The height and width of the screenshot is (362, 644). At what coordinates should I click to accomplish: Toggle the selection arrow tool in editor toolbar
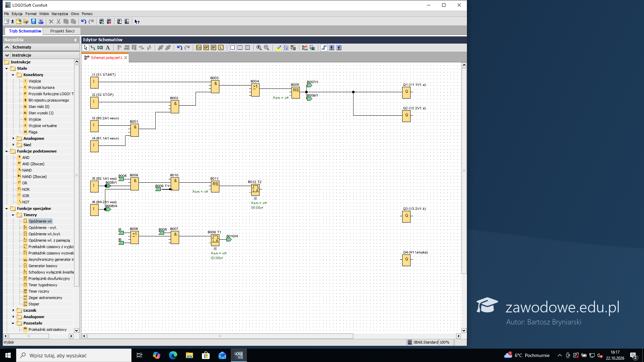click(86, 48)
